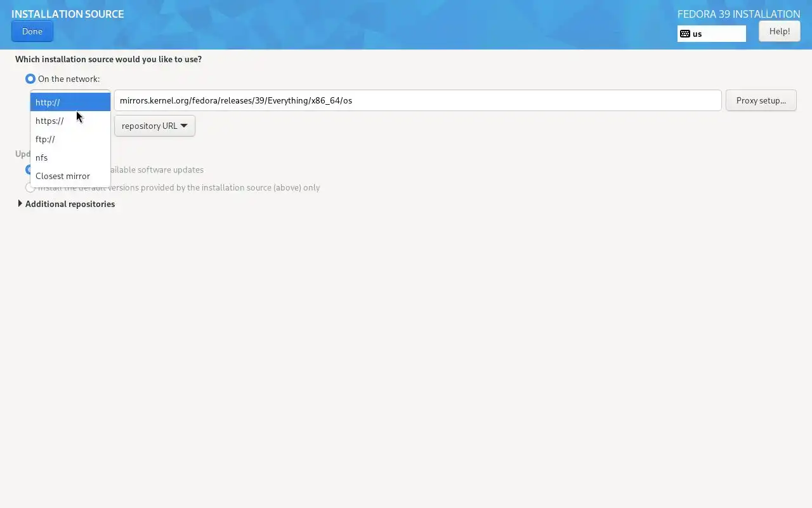The width and height of the screenshot is (812, 508).
Task: Click 'Which installation source would you like to use?' text
Action: click(108, 59)
